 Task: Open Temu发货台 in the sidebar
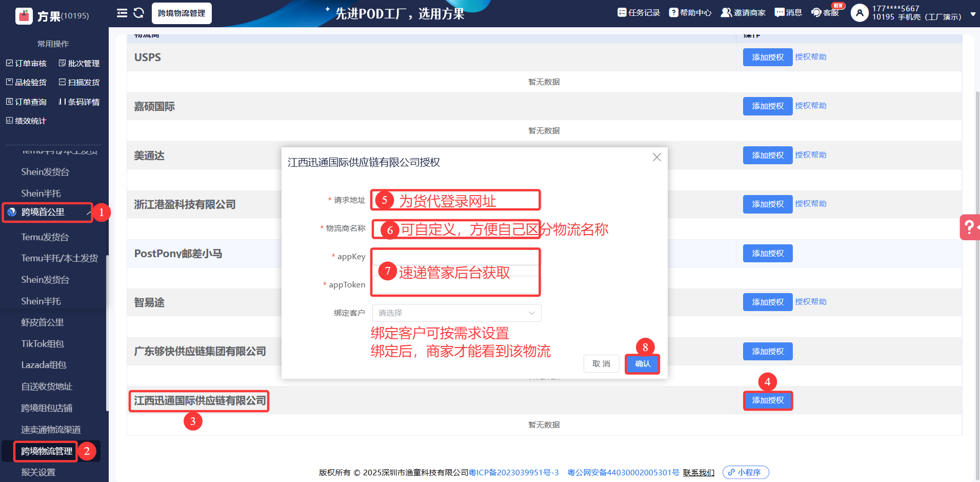coord(45,237)
